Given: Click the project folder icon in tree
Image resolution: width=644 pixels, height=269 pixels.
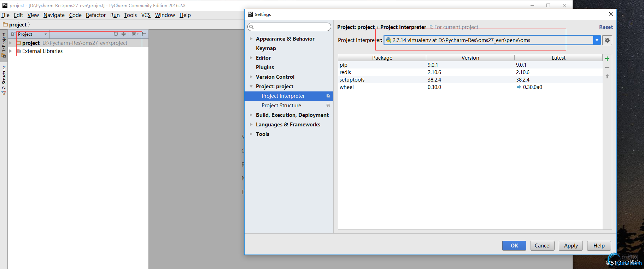Looking at the screenshot, I should [18, 43].
